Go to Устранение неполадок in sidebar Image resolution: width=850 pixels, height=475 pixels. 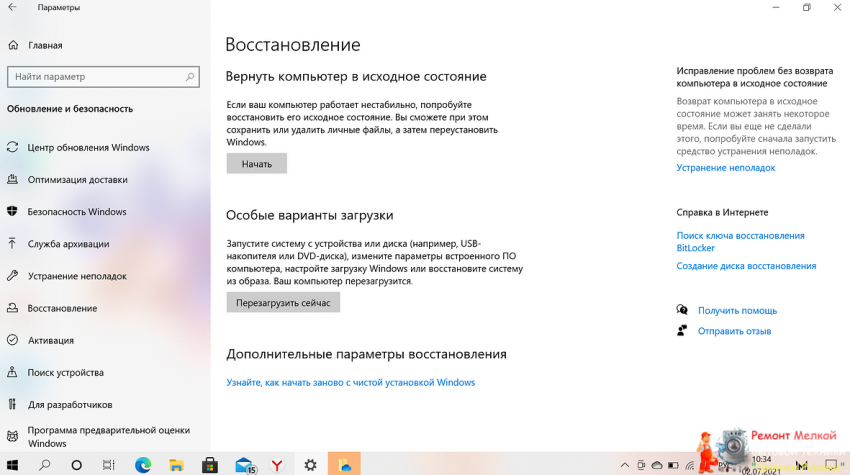tap(77, 276)
